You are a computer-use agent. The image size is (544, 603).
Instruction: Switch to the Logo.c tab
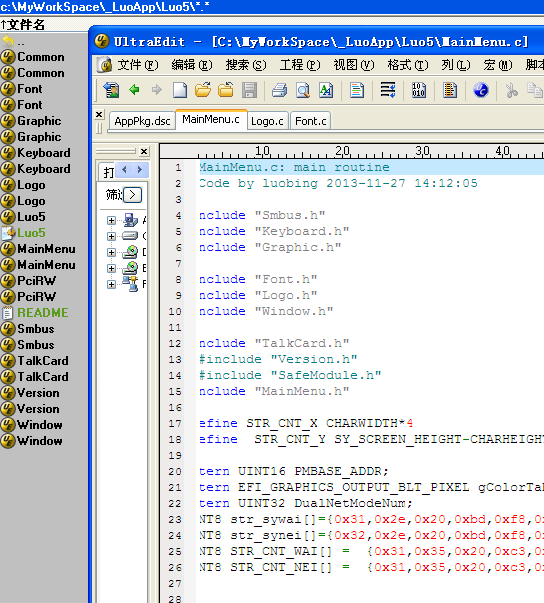[x=267, y=121]
